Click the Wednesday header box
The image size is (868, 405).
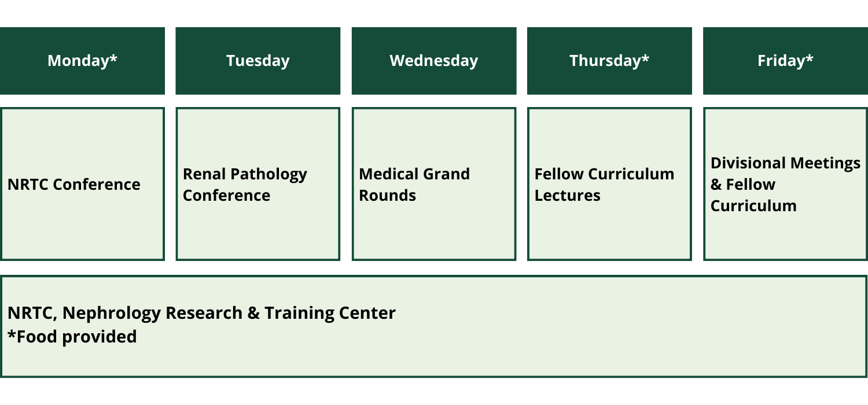(434, 61)
